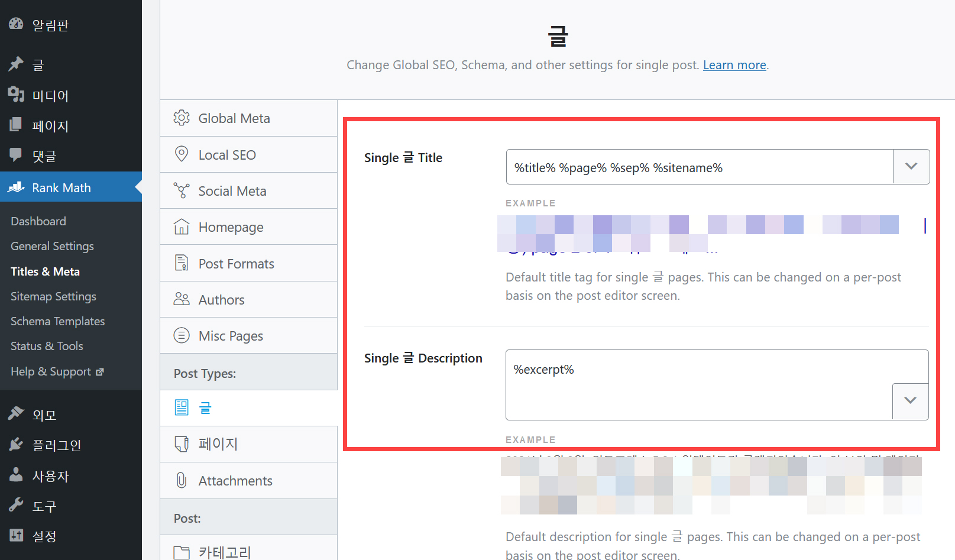
Task: Open the 설정 menu label
Action: pos(44,536)
